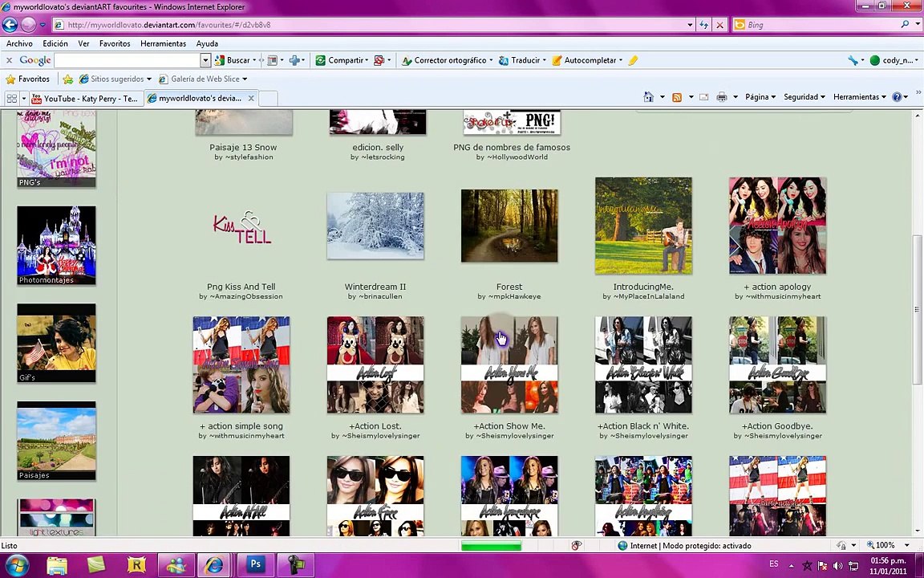This screenshot has height=578, width=924.
Task: Click the Home icon in command bar
Action: point(648,97)
